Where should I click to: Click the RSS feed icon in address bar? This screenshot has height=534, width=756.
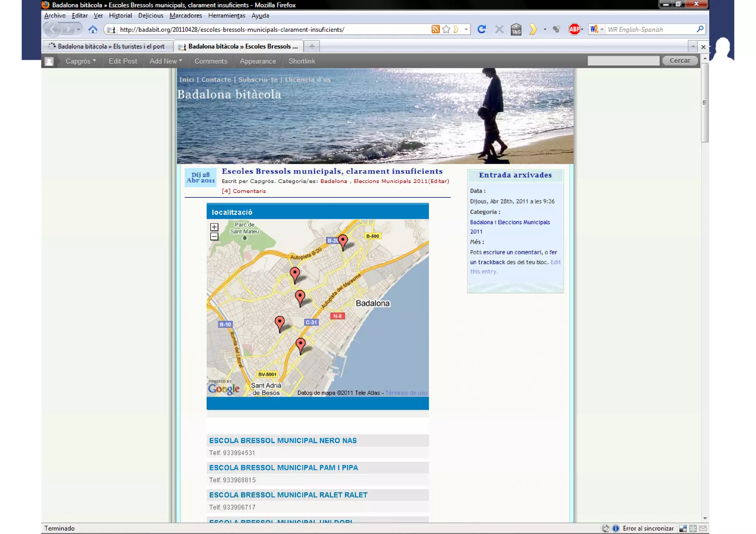[x=435, y=30]
